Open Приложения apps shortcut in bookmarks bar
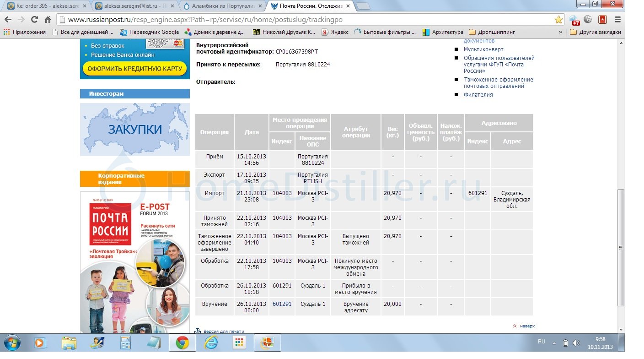This screenshot has width=644, height=359. pyautogui.click(x=24, y=32)
